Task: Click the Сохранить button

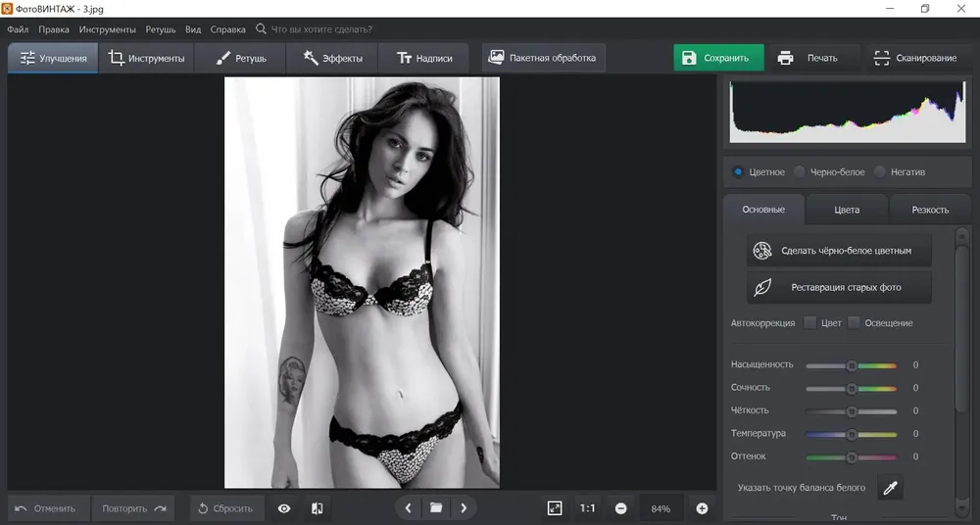Action: pyautogui.click(x=718, y=58)
